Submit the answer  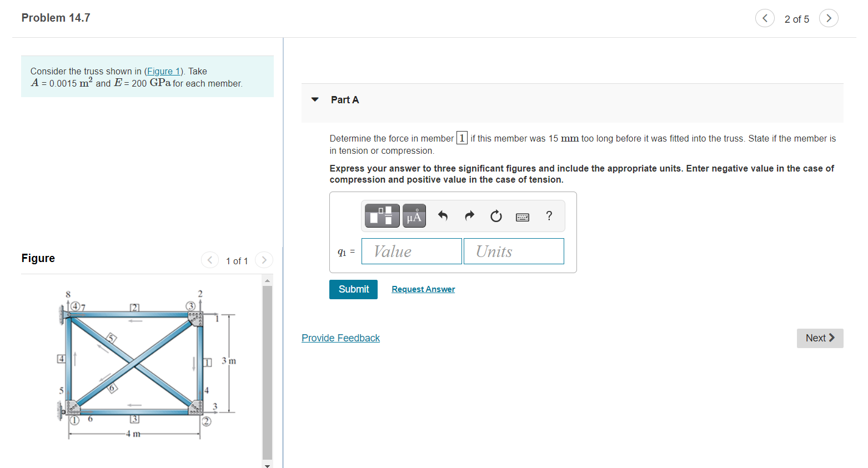353,289
